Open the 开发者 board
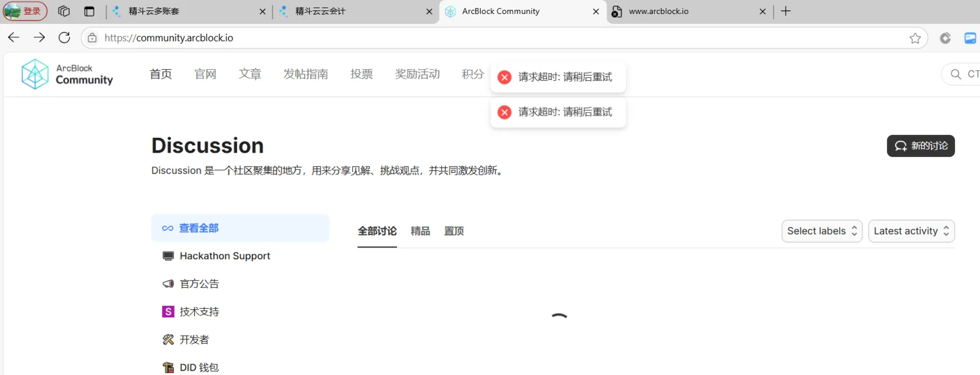Viewport: 980px width, 375px height. click(240, 339)
